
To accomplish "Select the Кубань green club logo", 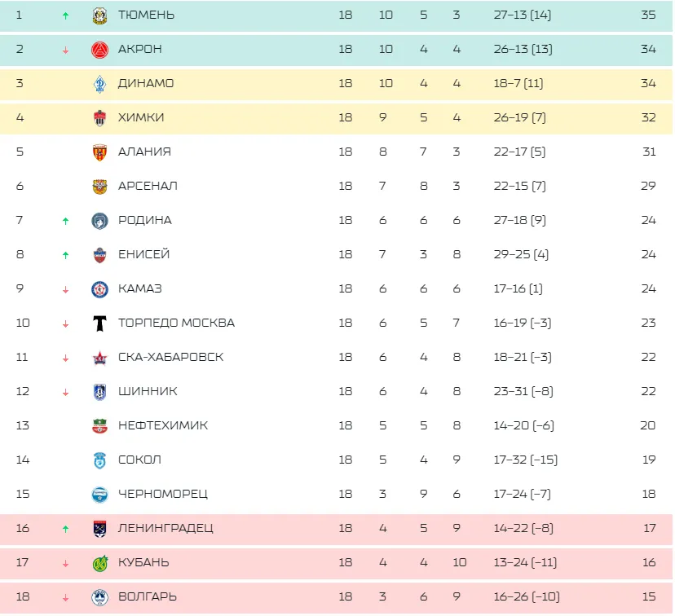I will coord(100,563).
